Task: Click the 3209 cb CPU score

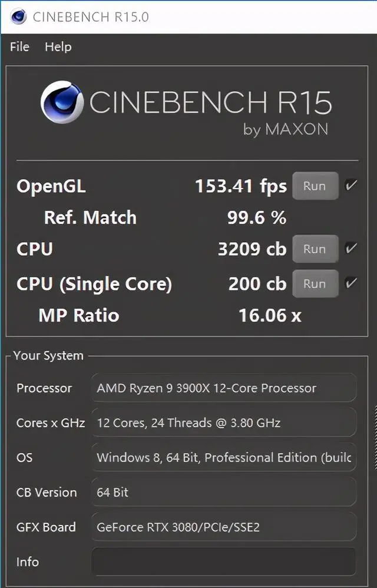Action: click(x=252, y=249)
